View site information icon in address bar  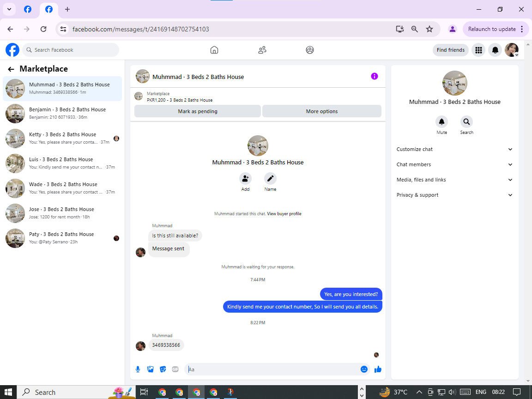63,29
